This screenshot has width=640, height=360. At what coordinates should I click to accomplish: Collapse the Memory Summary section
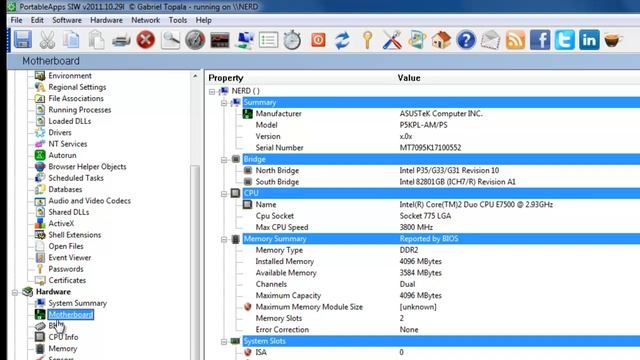[x=224, y=239]
